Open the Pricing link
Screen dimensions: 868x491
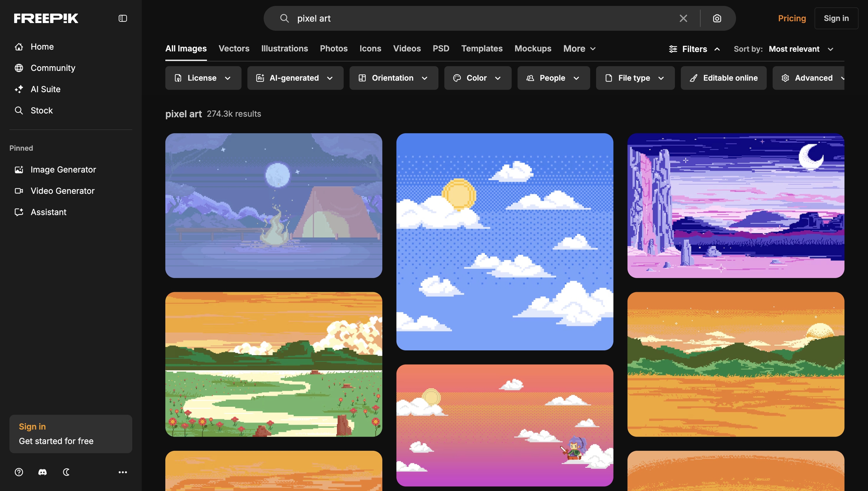[792, 18]
